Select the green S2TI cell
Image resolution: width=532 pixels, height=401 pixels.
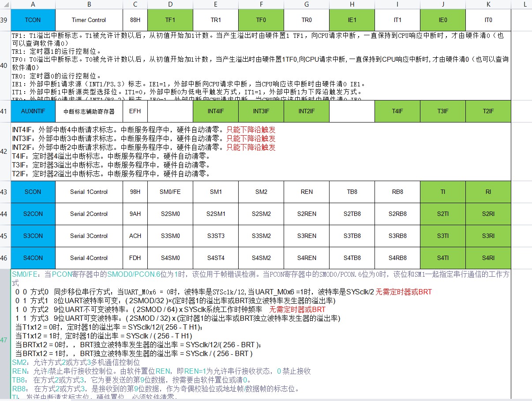(x=443, y=214)
